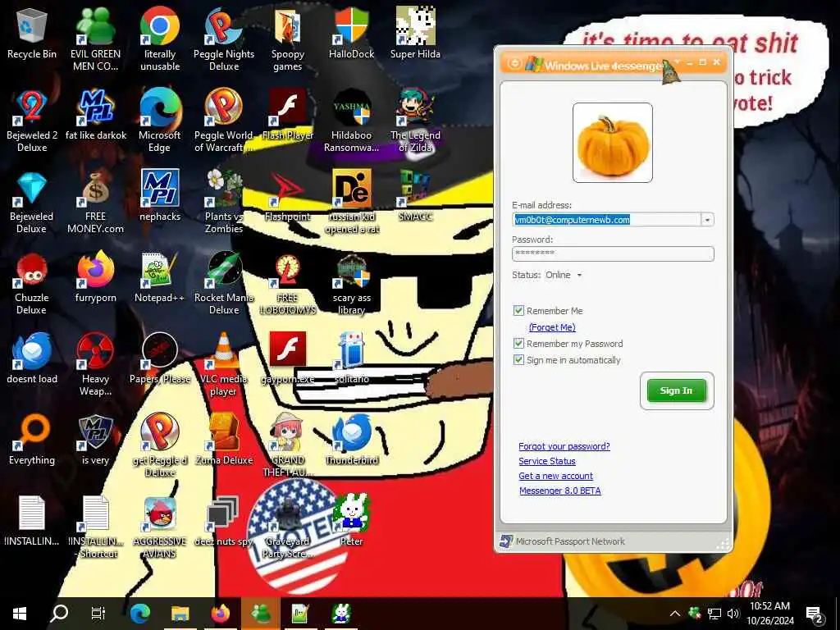Select the Flash Player desktop icon
The height and width of the screenshot is (630, 840).
tap(288, 116)
